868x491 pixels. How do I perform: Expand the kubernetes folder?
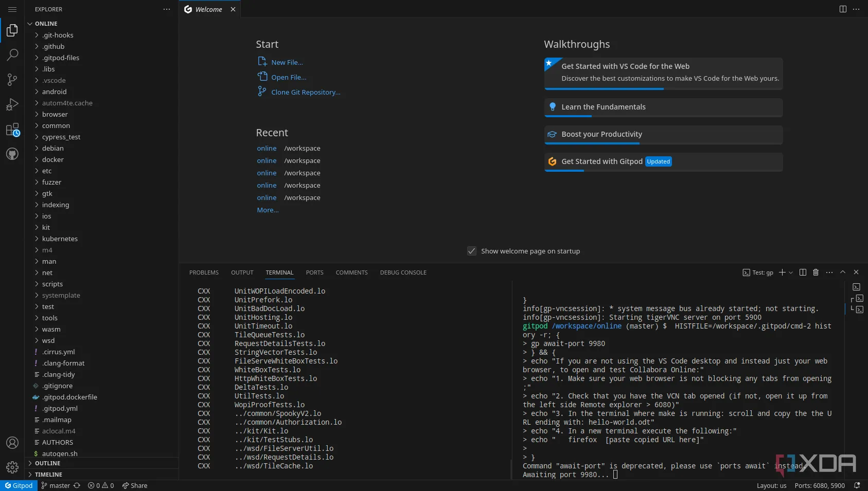pyautogui.click(x=60, y=239)
